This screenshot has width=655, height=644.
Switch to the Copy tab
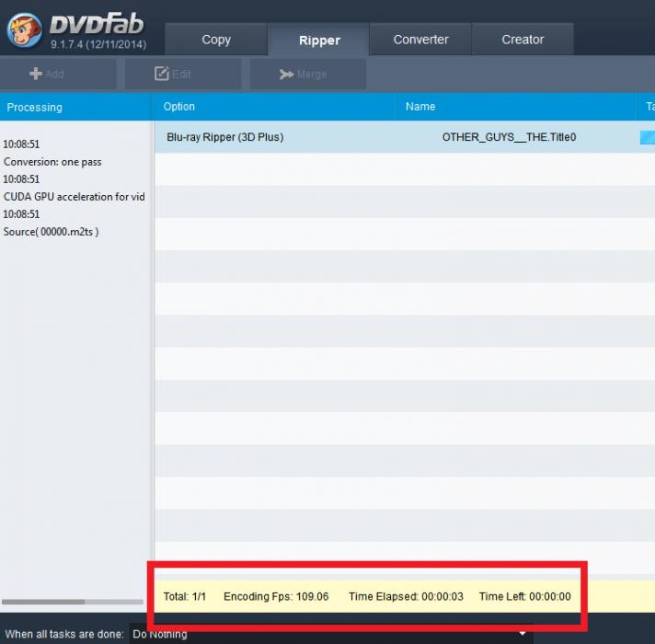click(x=216, y=40)
